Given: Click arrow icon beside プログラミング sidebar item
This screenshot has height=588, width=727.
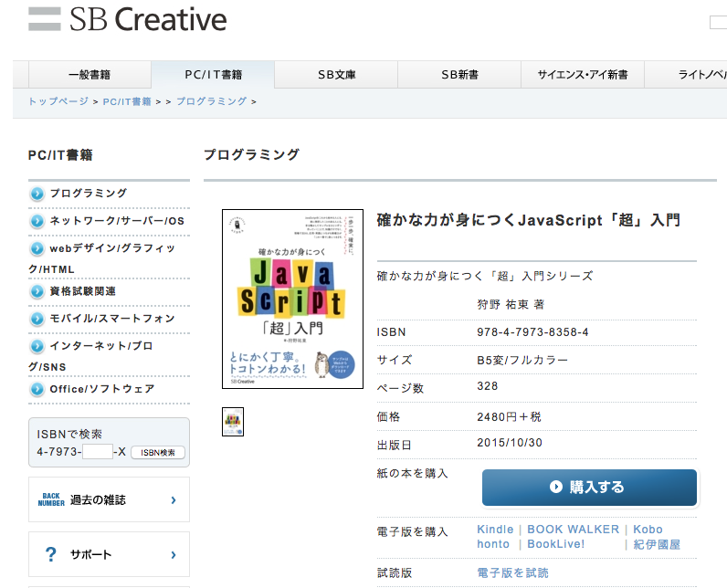Looking at the screenshot, I should click(x=37, y=194).
